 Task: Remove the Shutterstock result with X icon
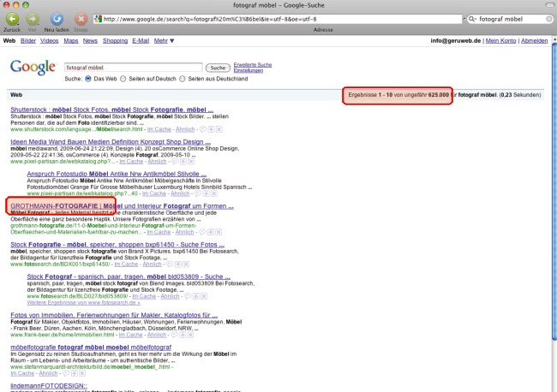[219, 129]
